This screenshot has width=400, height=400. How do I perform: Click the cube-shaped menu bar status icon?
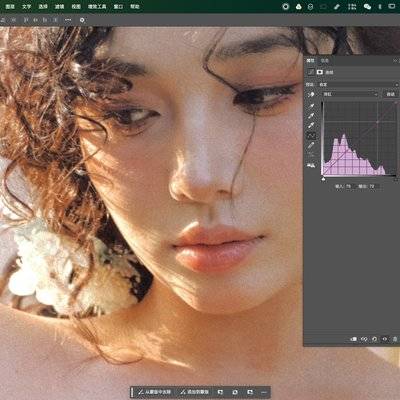coord(310,6)
